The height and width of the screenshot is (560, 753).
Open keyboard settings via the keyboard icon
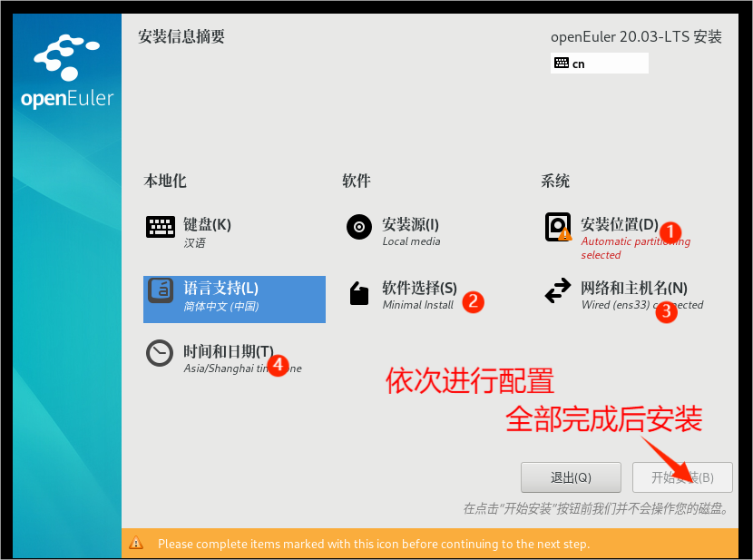(160, 227)
